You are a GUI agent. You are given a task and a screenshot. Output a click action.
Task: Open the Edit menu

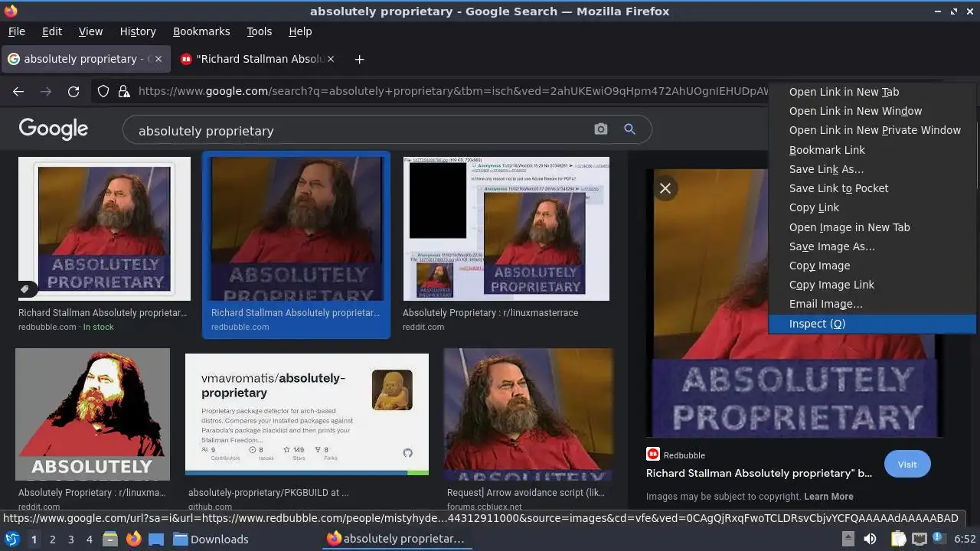(52, 31)
